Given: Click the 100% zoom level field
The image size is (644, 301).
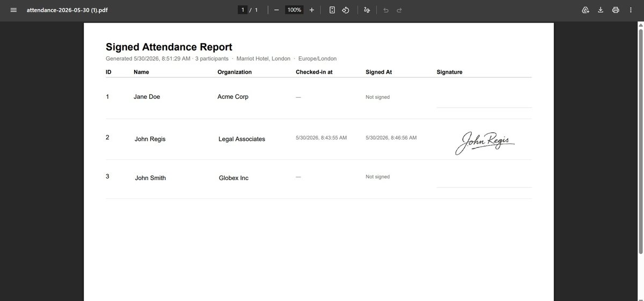Looking at the screenshot, I should click(x=294, y=10).
